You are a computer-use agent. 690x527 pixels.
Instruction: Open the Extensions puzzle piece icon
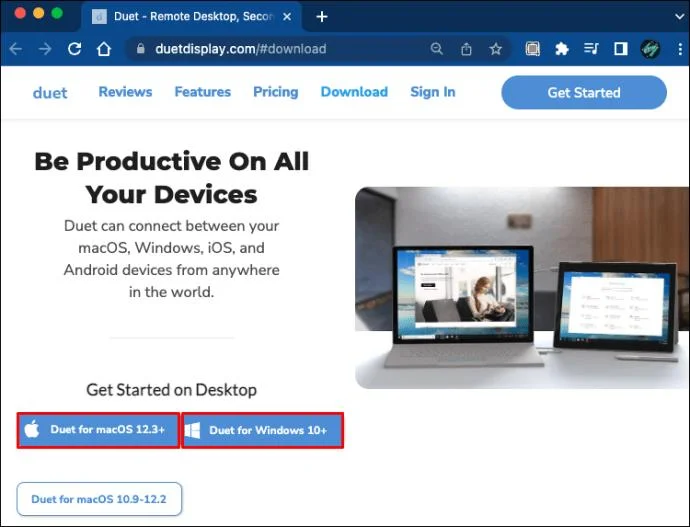pos(562,49)
